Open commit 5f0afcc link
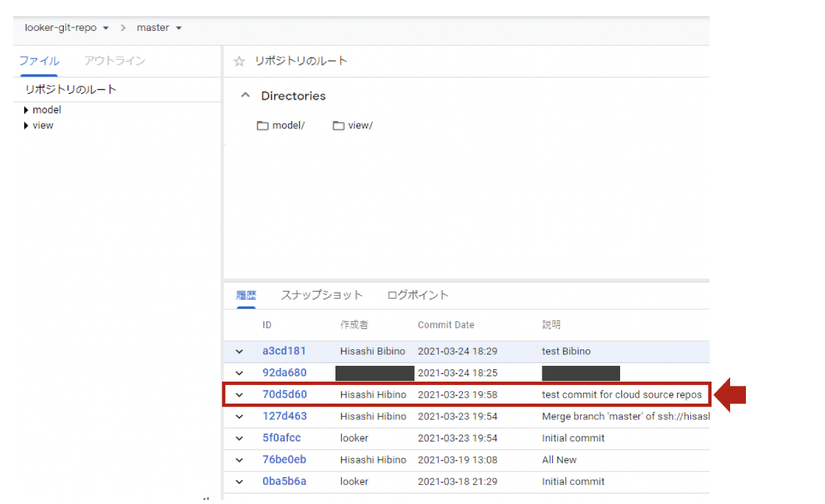Image resolution: width=825 pixels, height=504 pixels. [282, 438]
